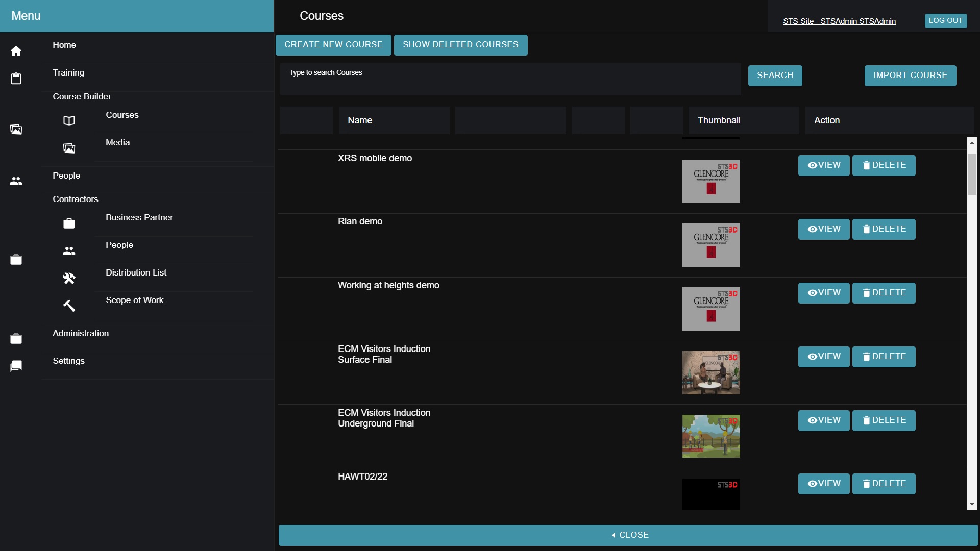The height and width of the screenshot is (551, 980).
Task: Open the People menu item
Action: [66, 176]
